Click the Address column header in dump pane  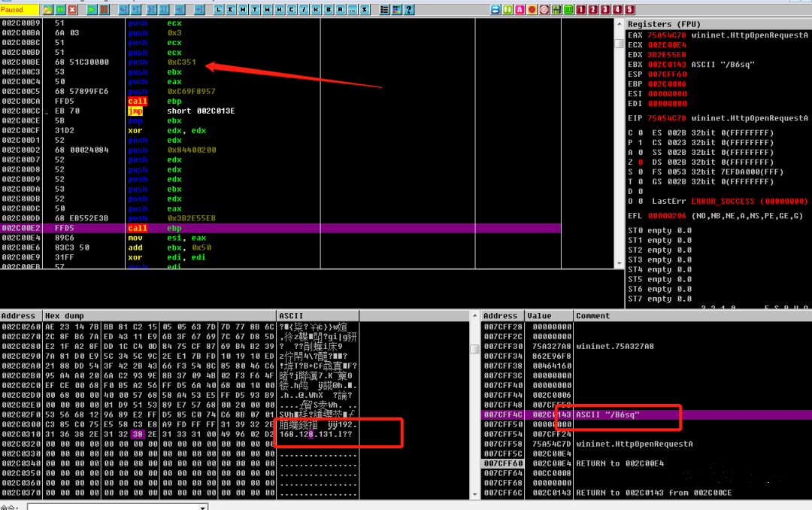(21, 316)
